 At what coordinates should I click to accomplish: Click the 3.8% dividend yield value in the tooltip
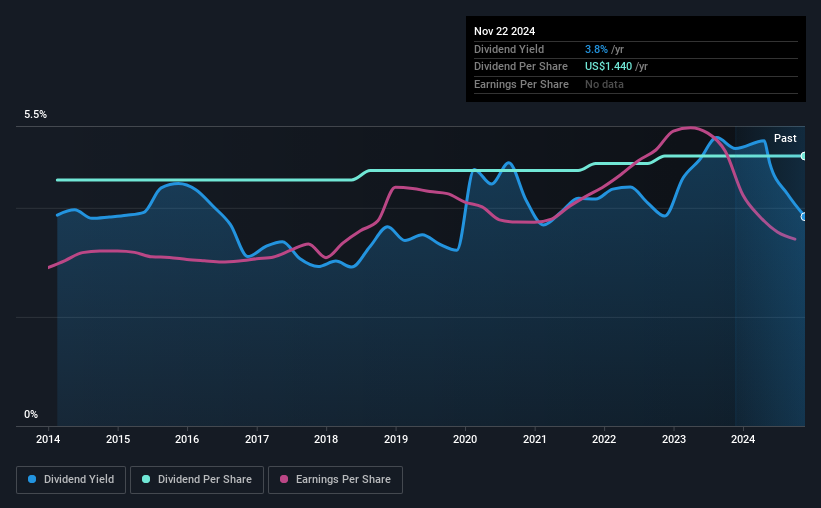point(598,49)
